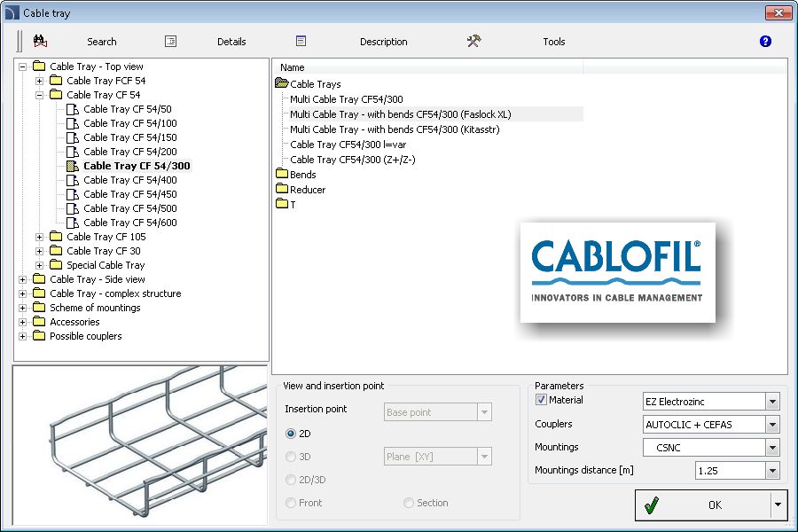Select Multi Cable Tray CF54/300 entry
The width and height of the screenshot is (798, 532).
(x=347, y=99)
